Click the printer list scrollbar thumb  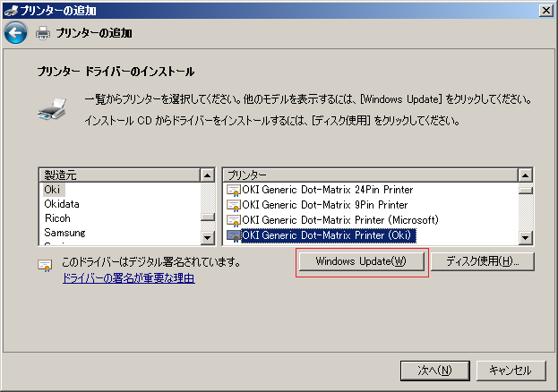[525, 191]
